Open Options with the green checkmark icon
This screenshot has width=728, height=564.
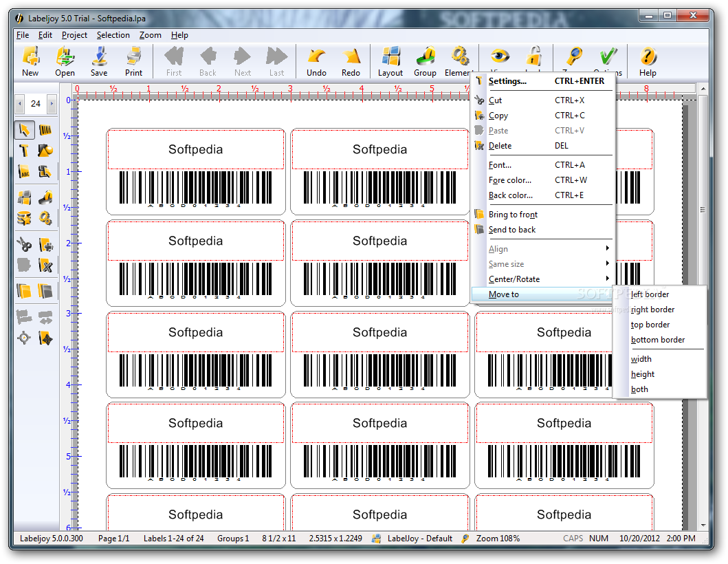[x=608, y=56]
